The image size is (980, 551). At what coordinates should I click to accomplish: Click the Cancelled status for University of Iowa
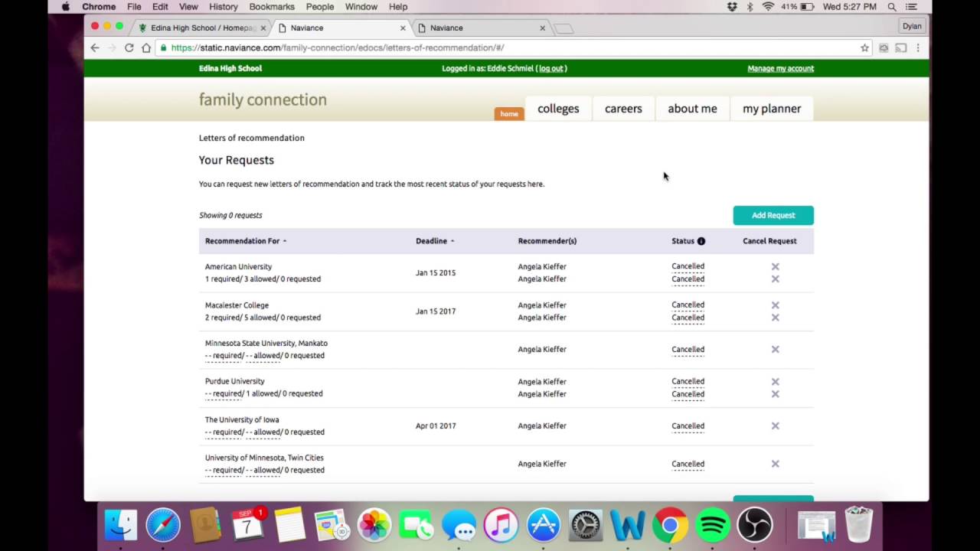click(x=688, y=425)
